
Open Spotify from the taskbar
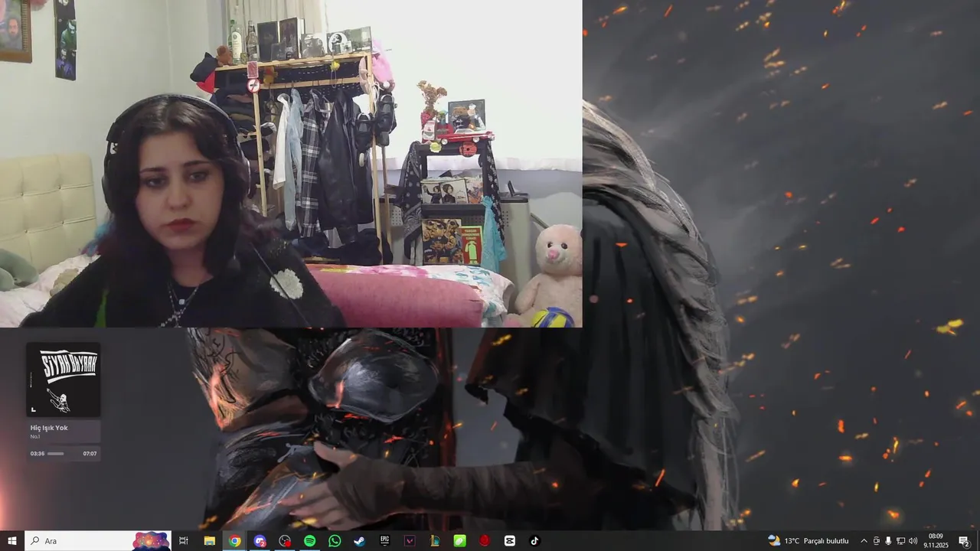(309, 541)
